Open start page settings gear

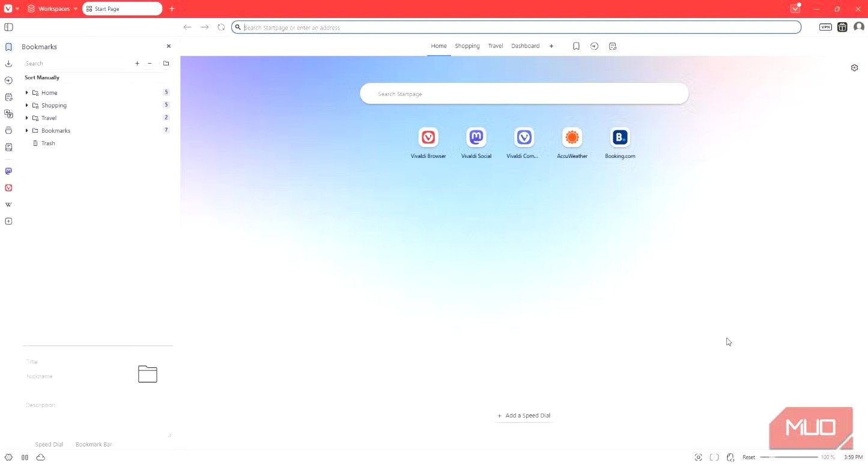pos(855,68)
